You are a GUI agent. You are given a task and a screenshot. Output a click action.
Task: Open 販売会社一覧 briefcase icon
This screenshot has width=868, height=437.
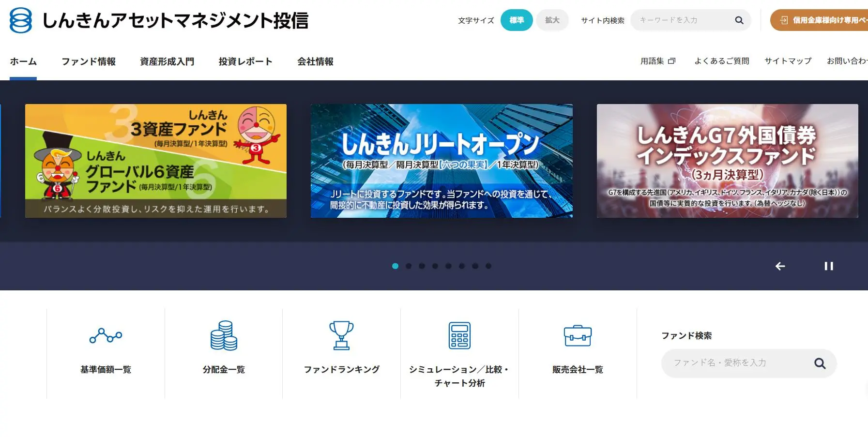point(578,335)
